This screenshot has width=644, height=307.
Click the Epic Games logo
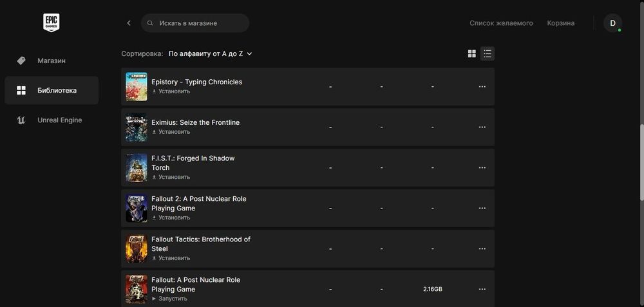52,23
